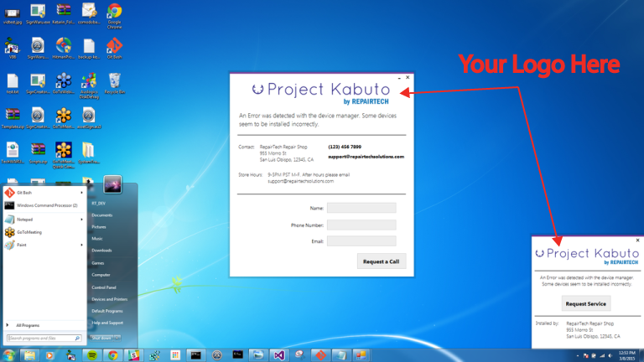
Task: Open Windows Explorer from the taskbar
Action: [29, 355]
